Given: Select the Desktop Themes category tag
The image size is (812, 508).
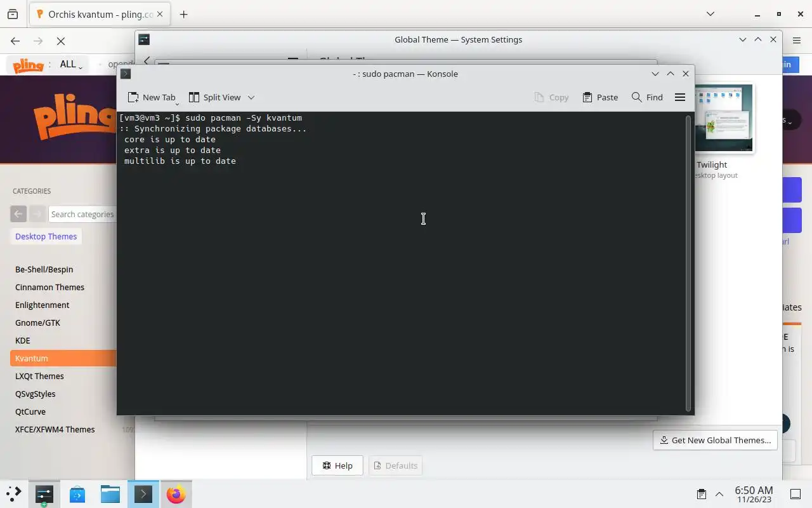Looking at the screenshot, I should point(46,236).
